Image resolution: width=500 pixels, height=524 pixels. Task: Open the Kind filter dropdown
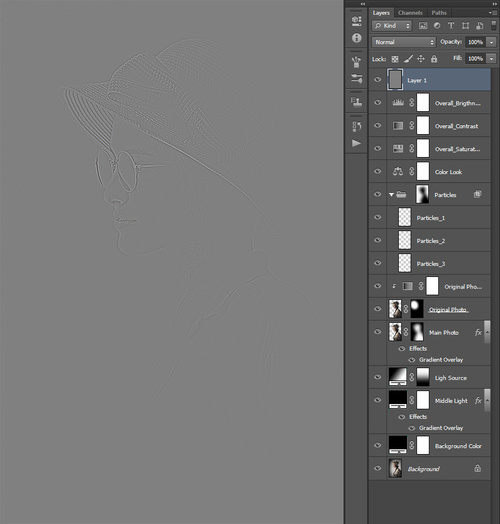point(392,26)
